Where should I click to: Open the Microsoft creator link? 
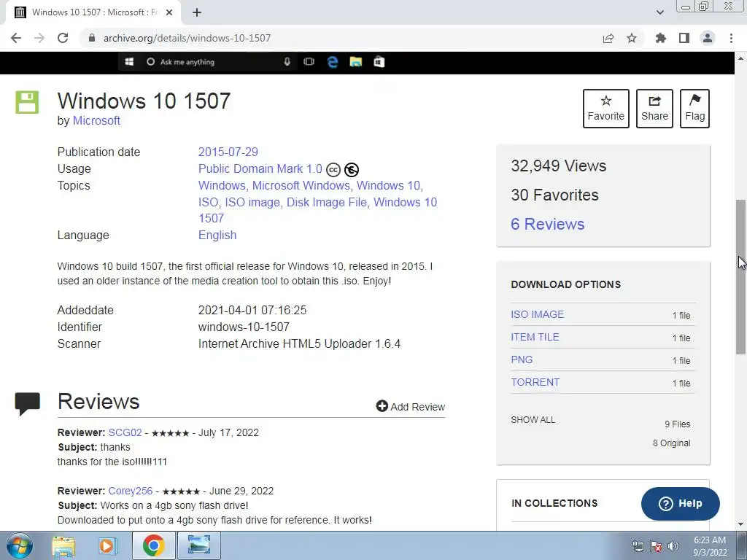96,121
